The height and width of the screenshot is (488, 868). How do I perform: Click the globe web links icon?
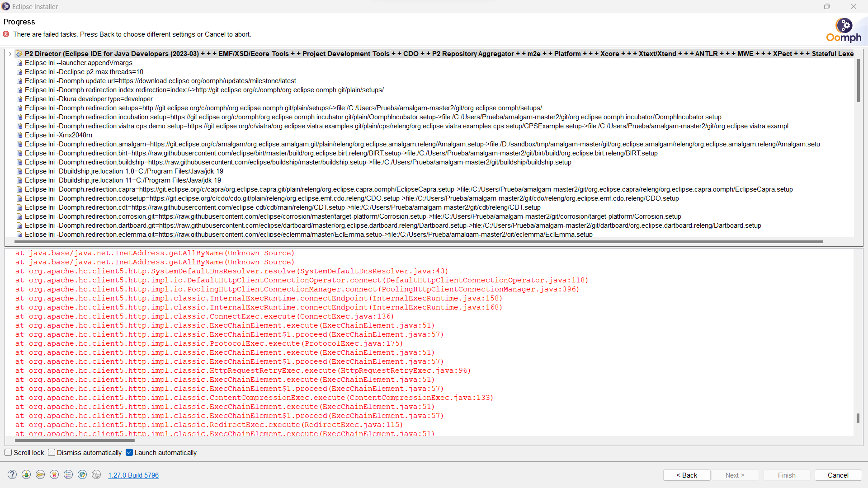82,474
